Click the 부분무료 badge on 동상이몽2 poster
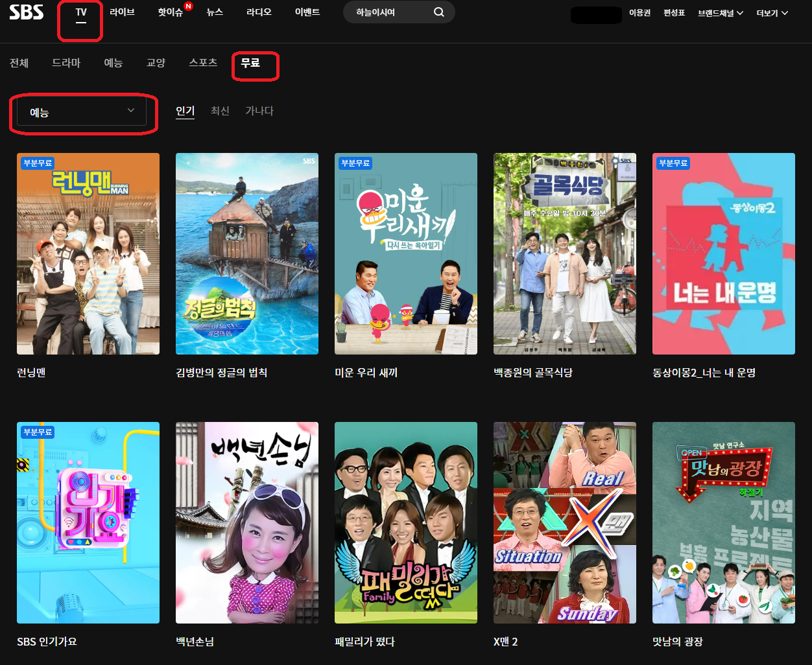The image size is (812, 665). pos(673,163)
